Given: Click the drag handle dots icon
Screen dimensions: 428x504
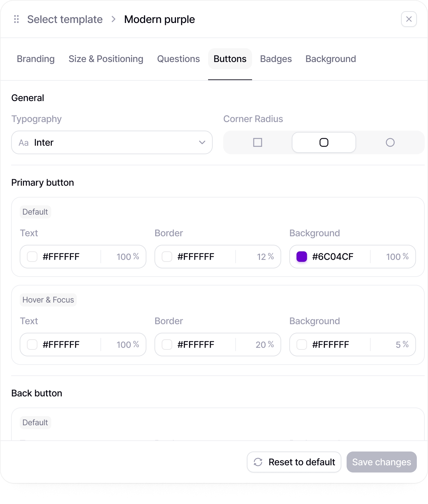Looking at the screenshot, I should [16, 19].
